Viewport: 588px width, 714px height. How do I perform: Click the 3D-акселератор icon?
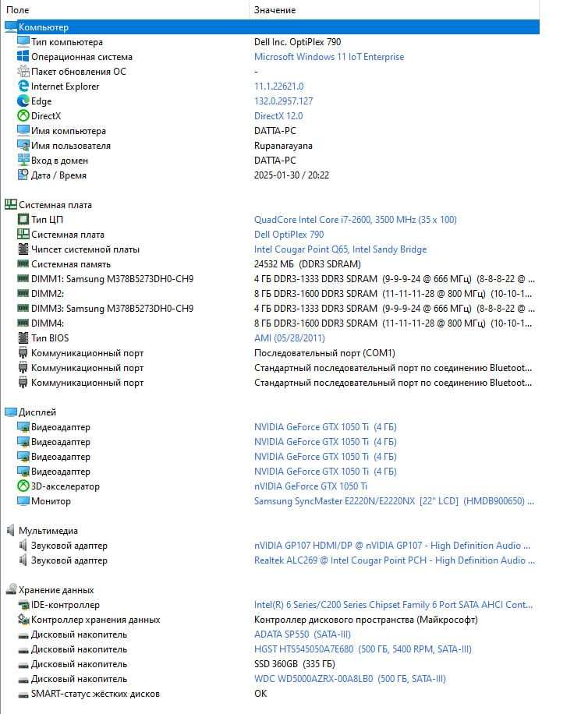click(x=23, y=486)
